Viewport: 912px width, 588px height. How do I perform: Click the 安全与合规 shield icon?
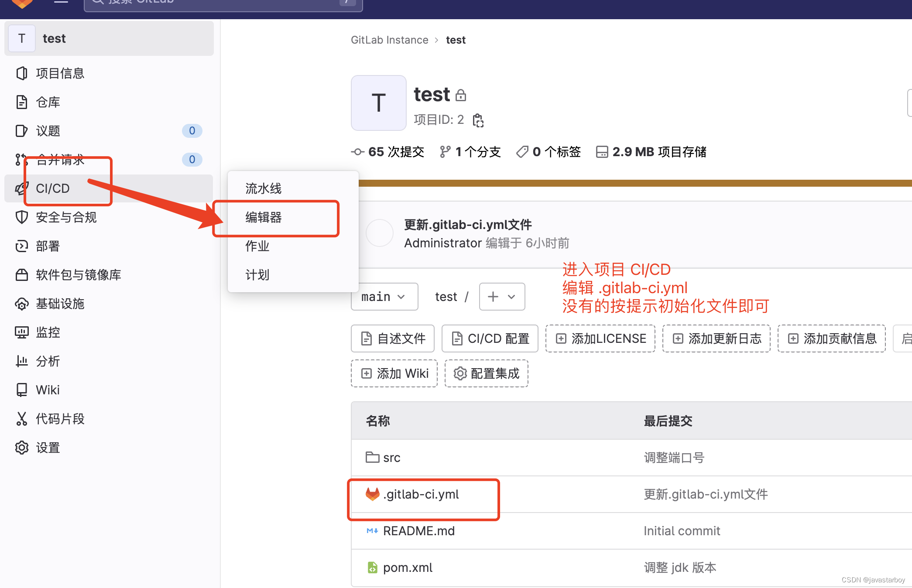(21, 217)
